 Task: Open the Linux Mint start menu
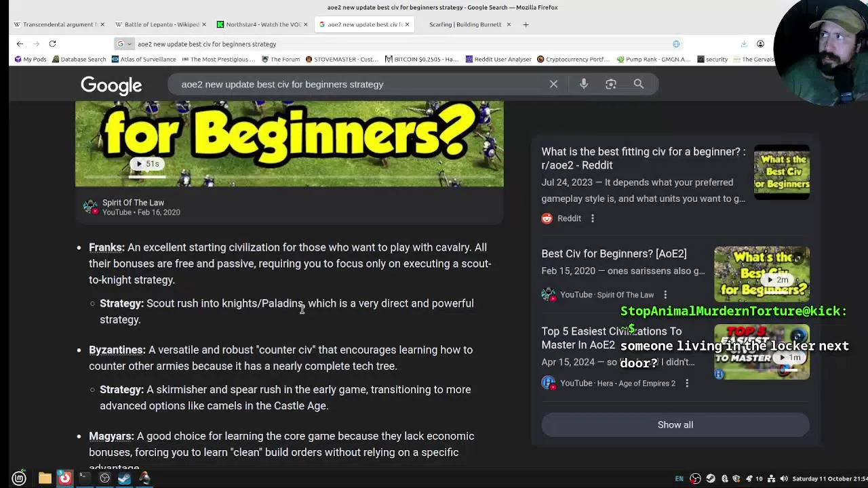(19, 479)
